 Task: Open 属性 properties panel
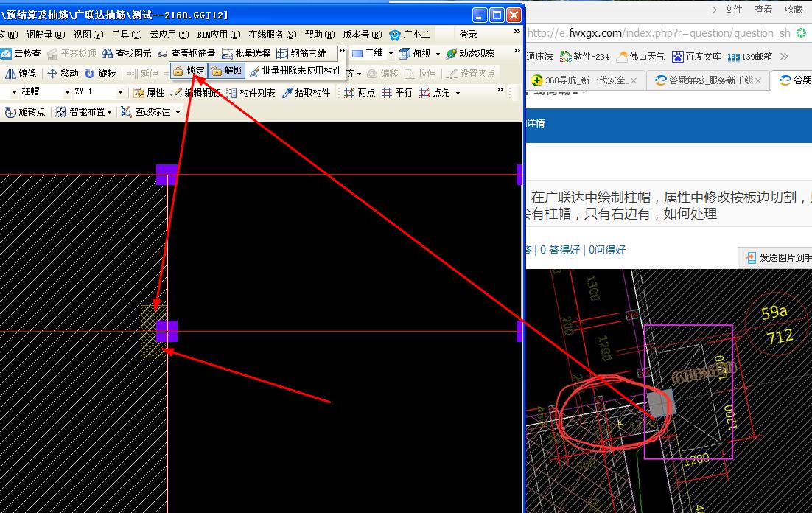tap(149, 93)
